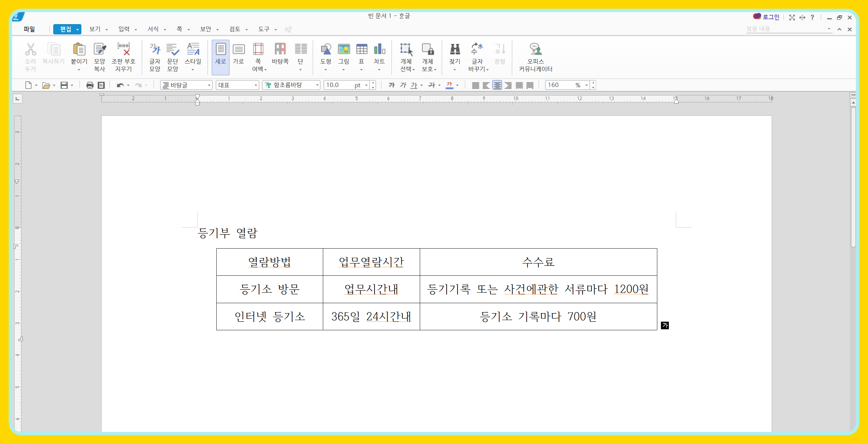
Task: Insert a table with 표 icon
Action: (361, 50)
